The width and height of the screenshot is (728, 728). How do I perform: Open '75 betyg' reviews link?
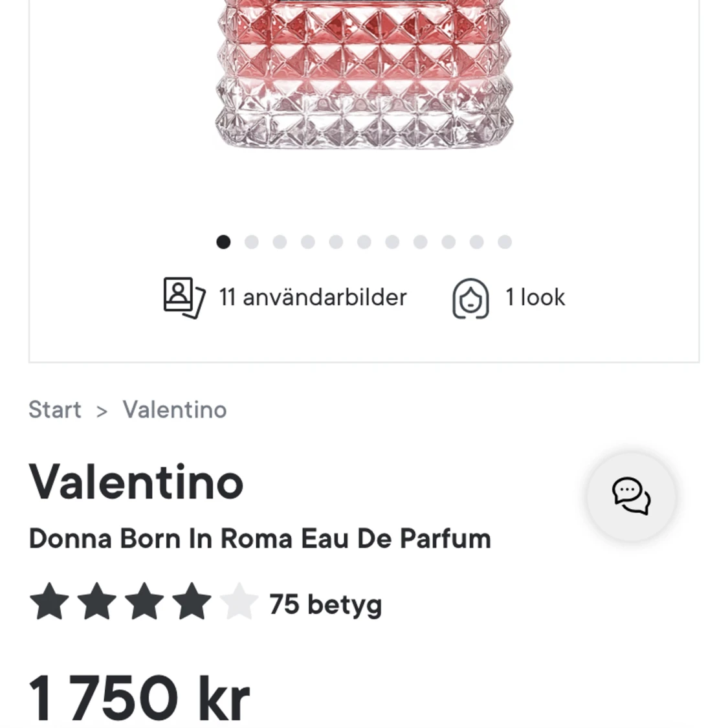325,604
